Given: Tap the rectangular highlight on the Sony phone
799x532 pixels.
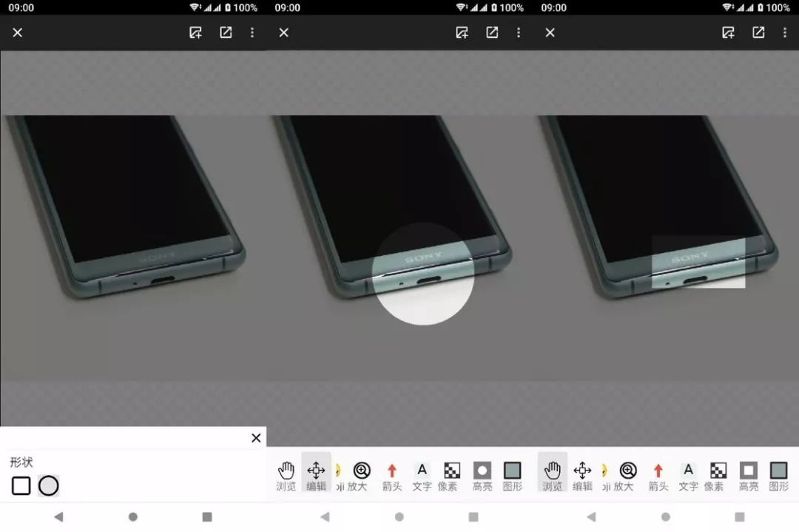Looking at the screenshot, I should click(698, 262).
